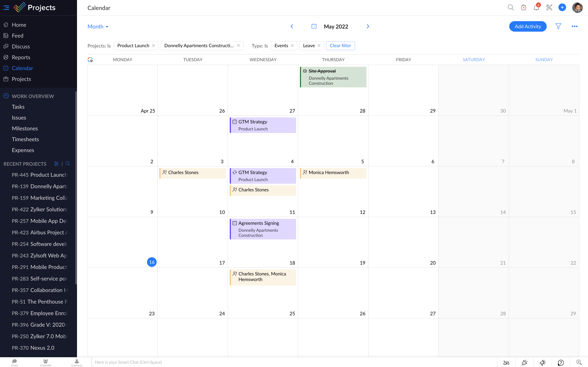Image resolution: width=588 pixels, height=367 pixels.
Task: Click calendar color settings icon
Action: click(x=90, y=59)
